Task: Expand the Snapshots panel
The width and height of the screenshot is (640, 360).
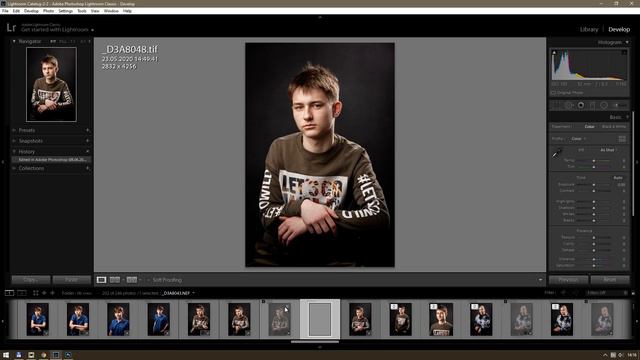Action: pyautogui.click(x=14, y=141)
